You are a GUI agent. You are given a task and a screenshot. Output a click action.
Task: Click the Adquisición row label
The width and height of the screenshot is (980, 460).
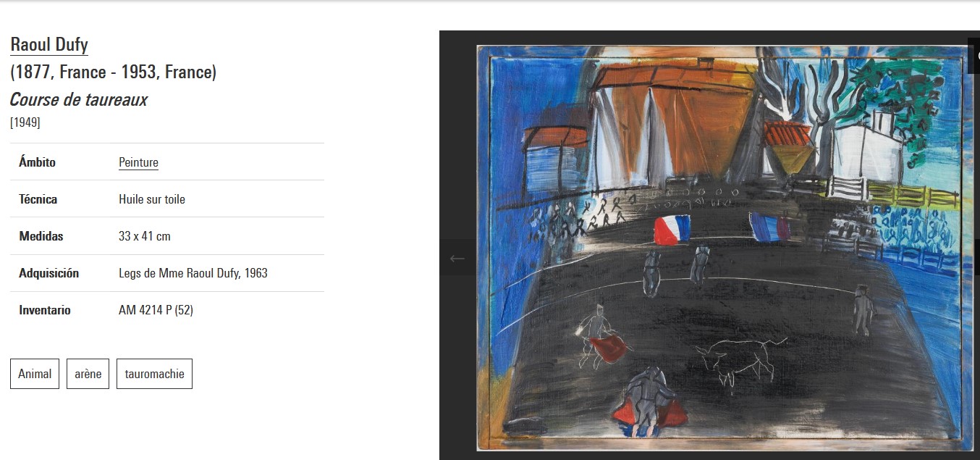pos(48,273)
